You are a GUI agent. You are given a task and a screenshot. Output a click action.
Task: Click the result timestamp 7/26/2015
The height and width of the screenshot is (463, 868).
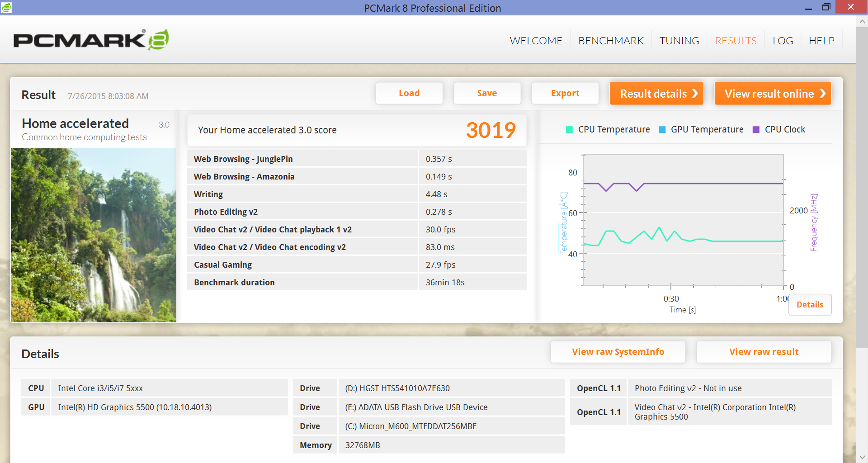tap(108, 96)
